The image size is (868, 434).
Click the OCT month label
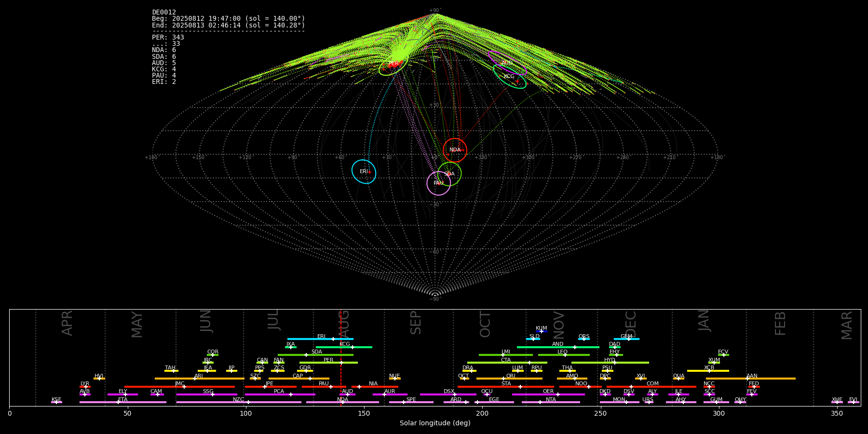click(485, 324)
